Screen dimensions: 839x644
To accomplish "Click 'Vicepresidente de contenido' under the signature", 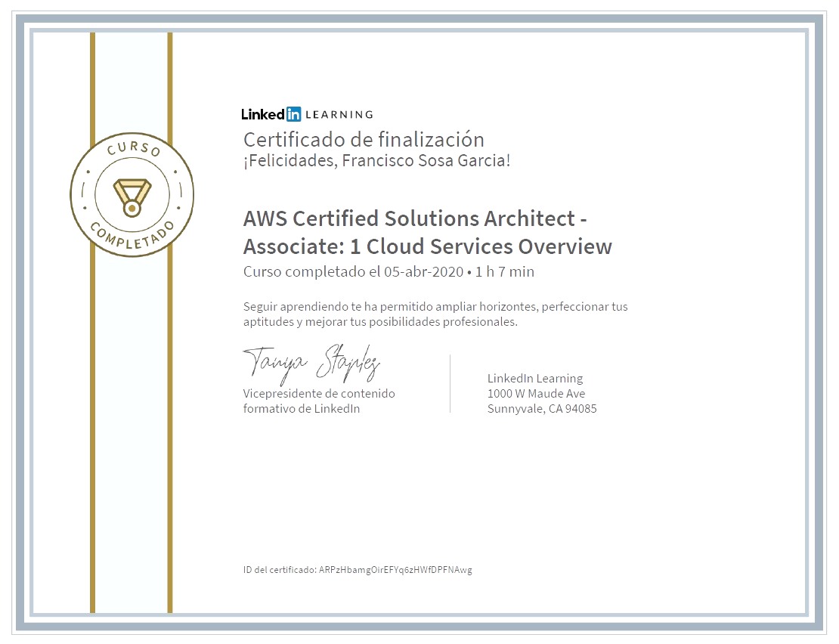I will coord(319,393).
